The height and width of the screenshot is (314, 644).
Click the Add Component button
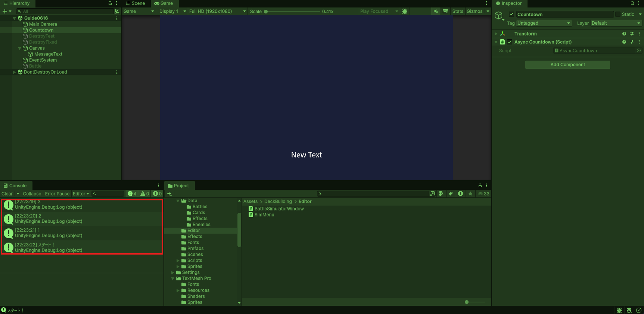[x=567, y=65]
